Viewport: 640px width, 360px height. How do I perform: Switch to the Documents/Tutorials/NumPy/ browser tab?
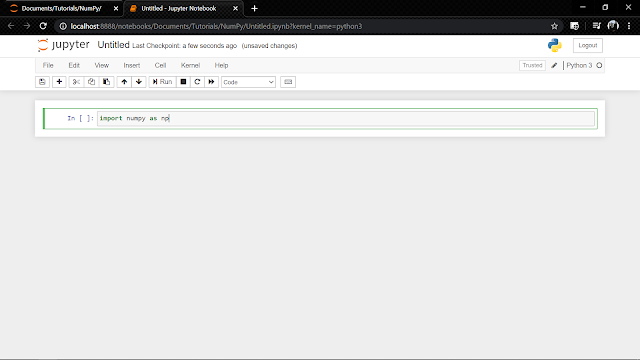pos(61,9)
